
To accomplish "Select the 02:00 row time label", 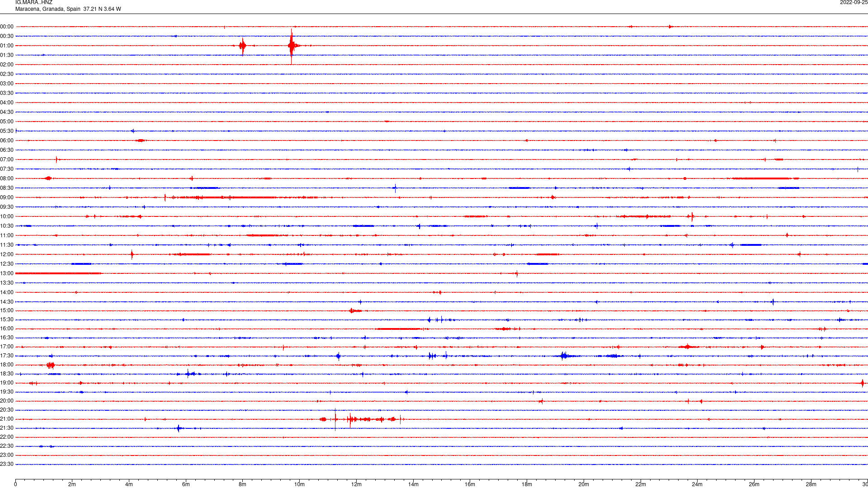I will coord(7,65).
